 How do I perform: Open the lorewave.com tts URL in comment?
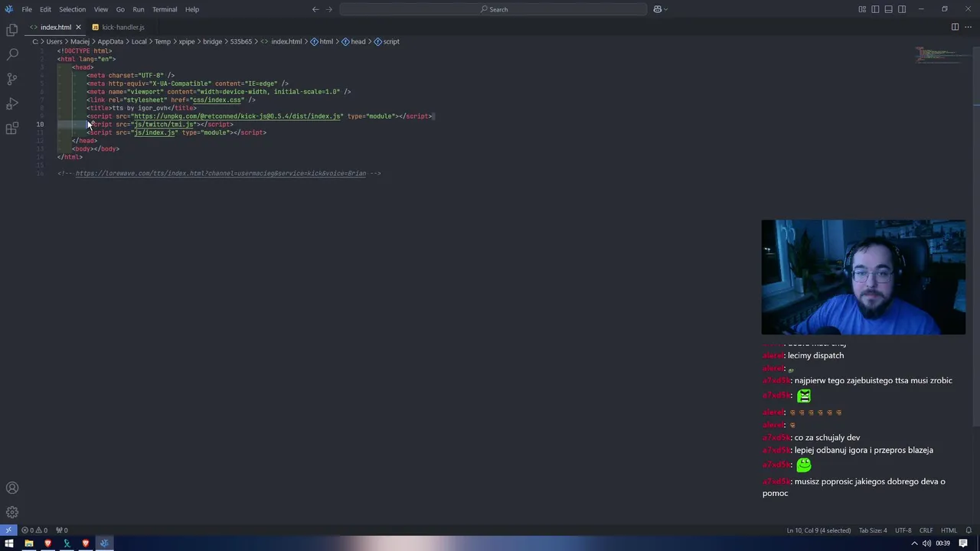(x=220, y=174)
